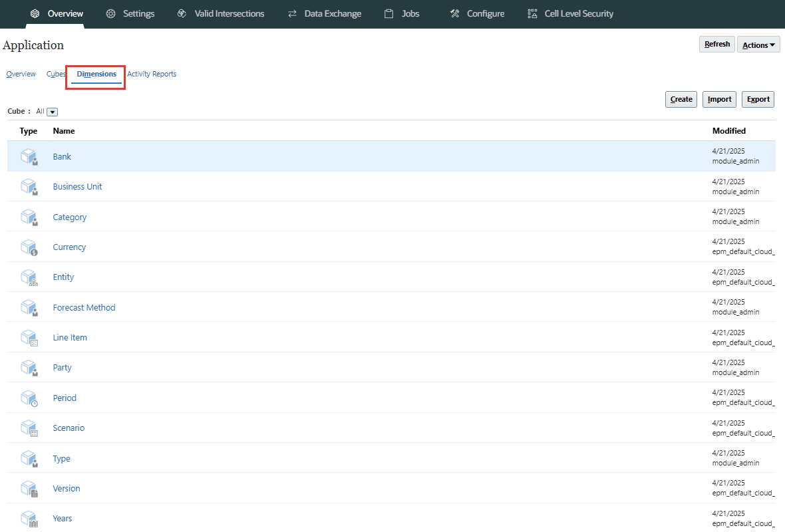The width and height of the screenshot is (785, 532).
Task: Click the Import button
Action: click(x=719, y=99)
